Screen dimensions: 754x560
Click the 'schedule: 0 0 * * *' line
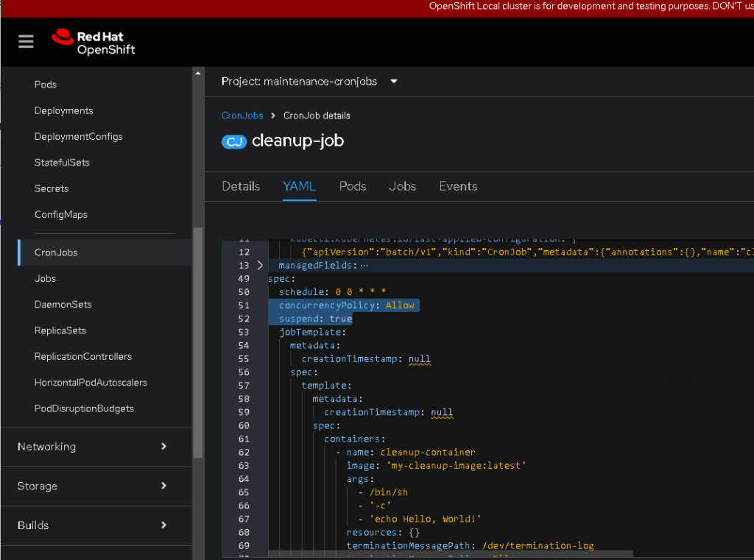pyautogui.click(x=332, y=292)
